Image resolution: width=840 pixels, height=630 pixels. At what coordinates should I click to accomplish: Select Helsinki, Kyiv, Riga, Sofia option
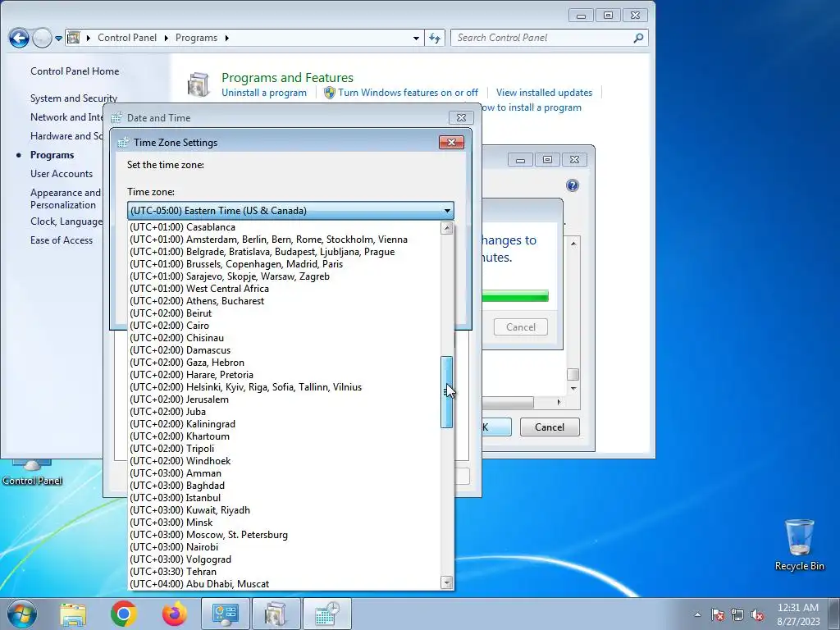[x=284, y=387]
